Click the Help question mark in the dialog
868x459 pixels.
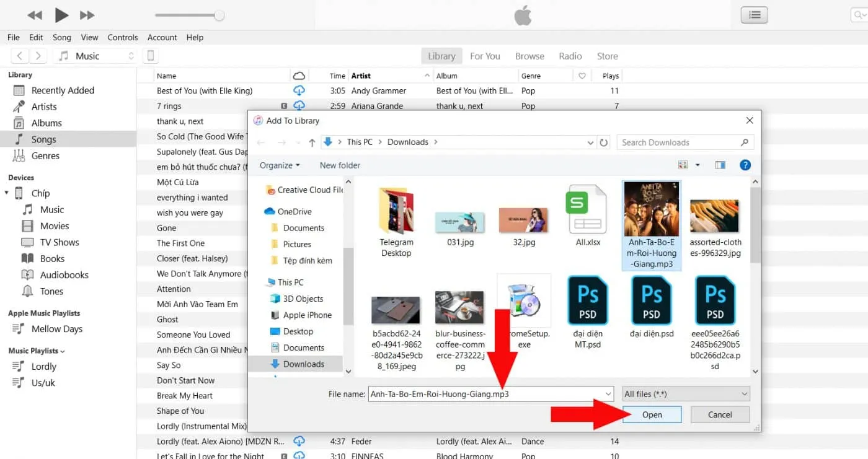(x=745, y=165)
